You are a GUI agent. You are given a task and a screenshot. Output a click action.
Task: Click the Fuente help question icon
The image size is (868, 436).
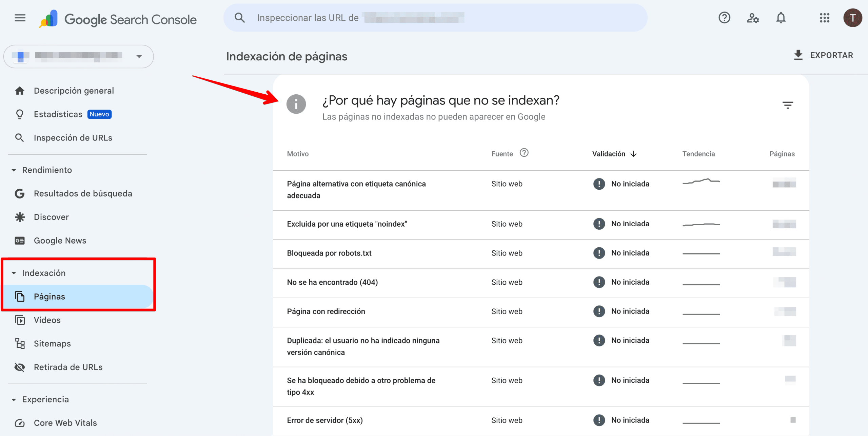point(524,153)
